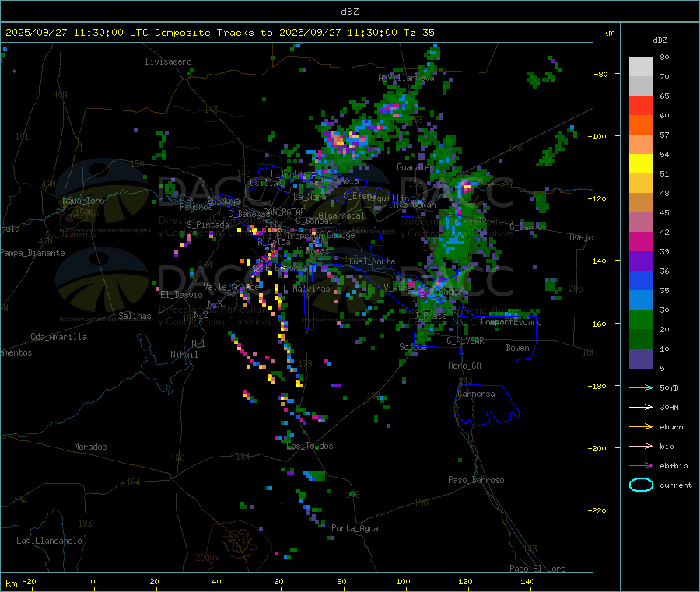Click the cyan 50YD arrow legend icon
The height and width of the screenshot is (592, 700).
(x=641, y=387)
